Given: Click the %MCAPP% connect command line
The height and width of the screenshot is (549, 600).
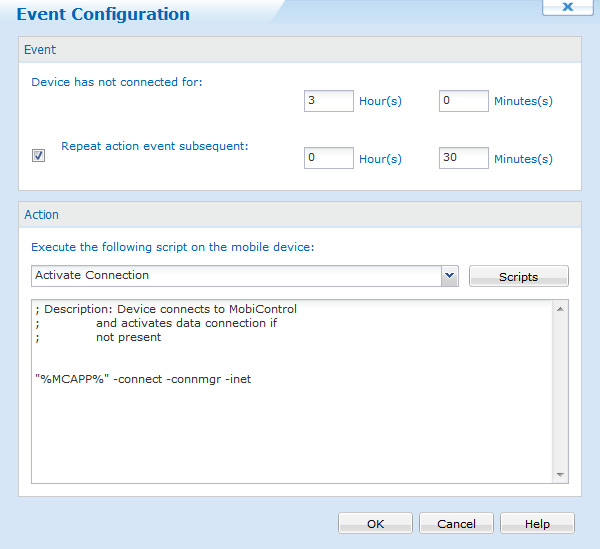Looking at the screenshot, I should point(143,379).
